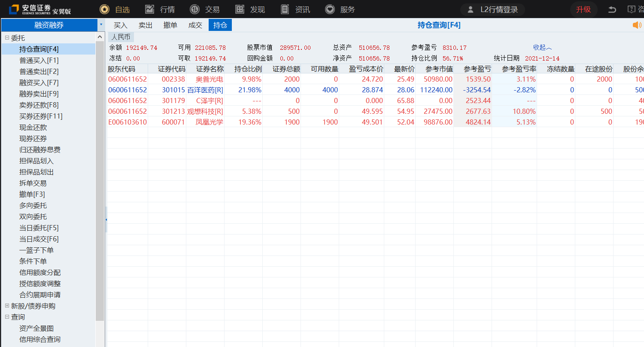Screen dimensions: 644x347
Task: Open 当日委托[F5] in the sidebar
Action: (x=39, y=228)
